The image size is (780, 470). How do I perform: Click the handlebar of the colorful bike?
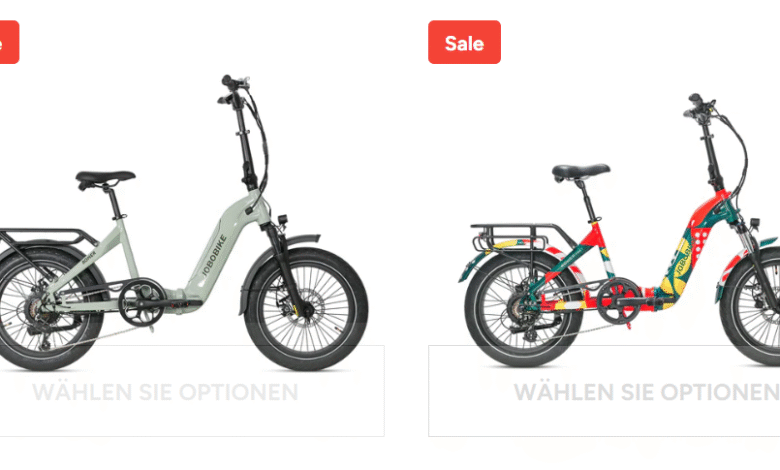(x=699, y=105)
